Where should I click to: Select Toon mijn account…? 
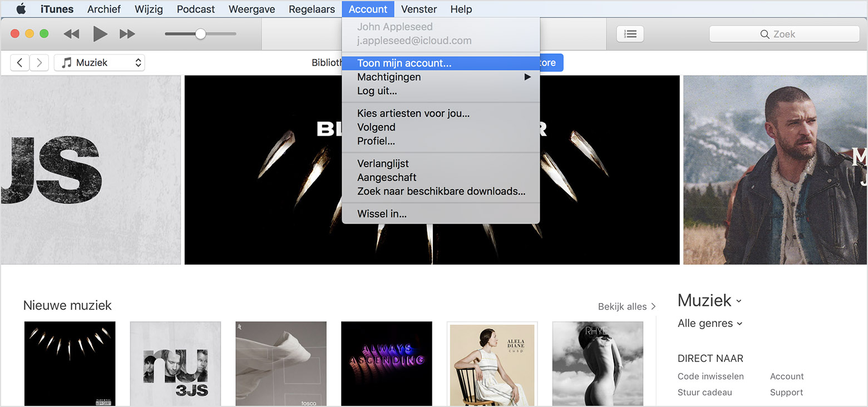tap(441, 63)
